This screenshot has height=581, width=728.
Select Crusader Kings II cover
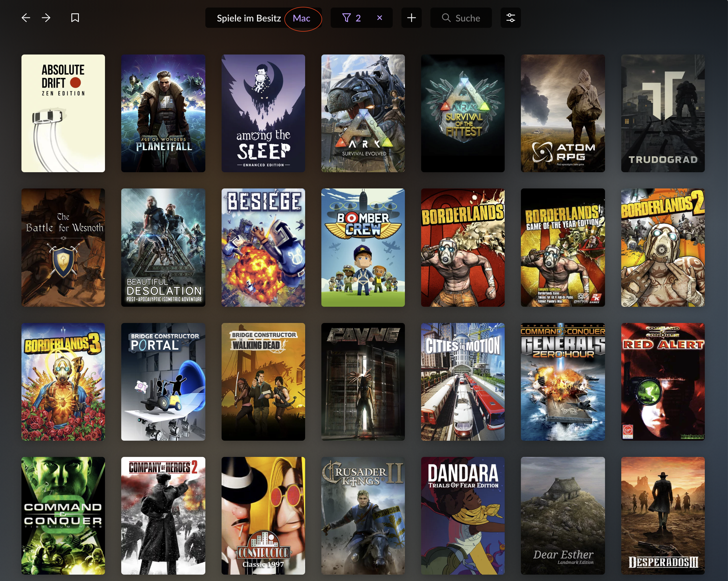[363, 515]
